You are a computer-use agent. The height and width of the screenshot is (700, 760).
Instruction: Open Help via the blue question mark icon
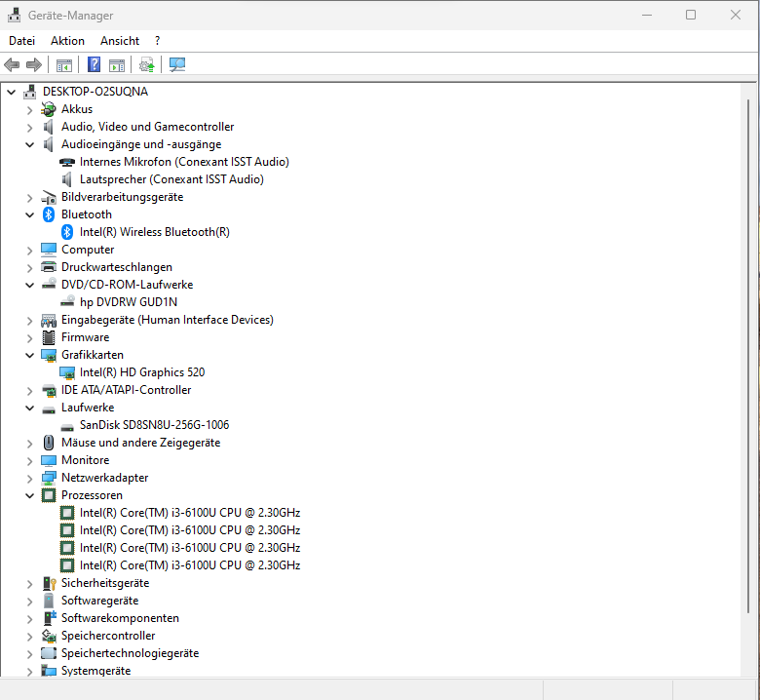(95, 64)
